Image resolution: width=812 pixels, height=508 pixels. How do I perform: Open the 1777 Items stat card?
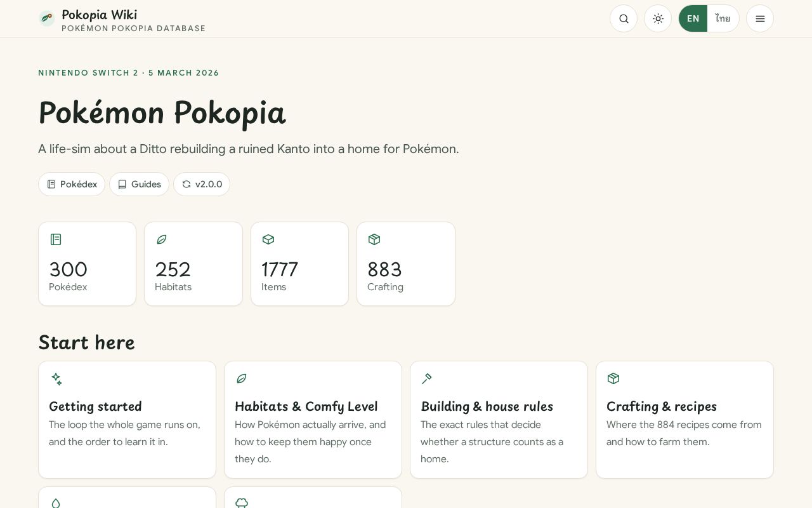click(299, 264)
